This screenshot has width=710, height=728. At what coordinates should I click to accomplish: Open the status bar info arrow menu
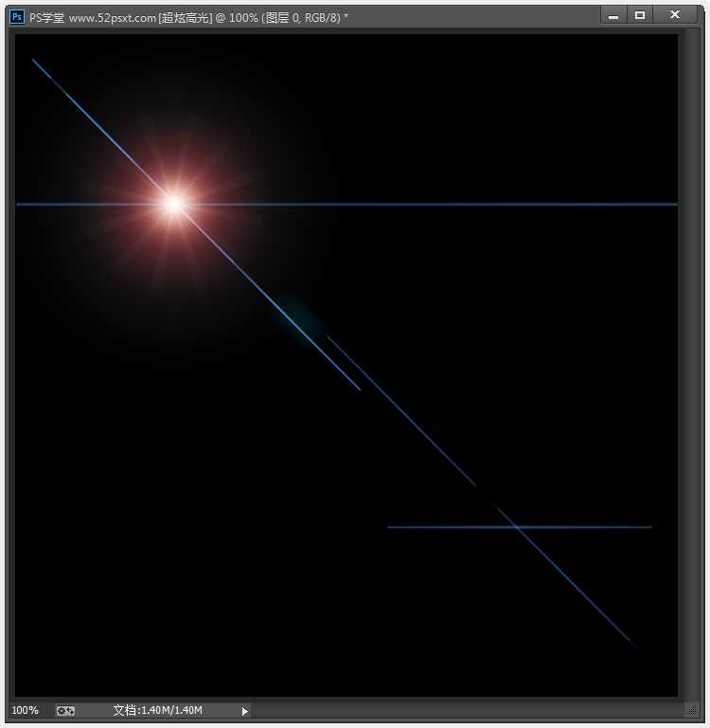(245, 711)
